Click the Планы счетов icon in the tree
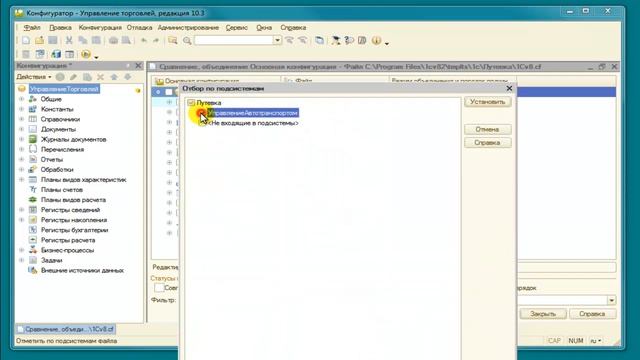Viewport: 640px width, 360px height. pos(33,190)
